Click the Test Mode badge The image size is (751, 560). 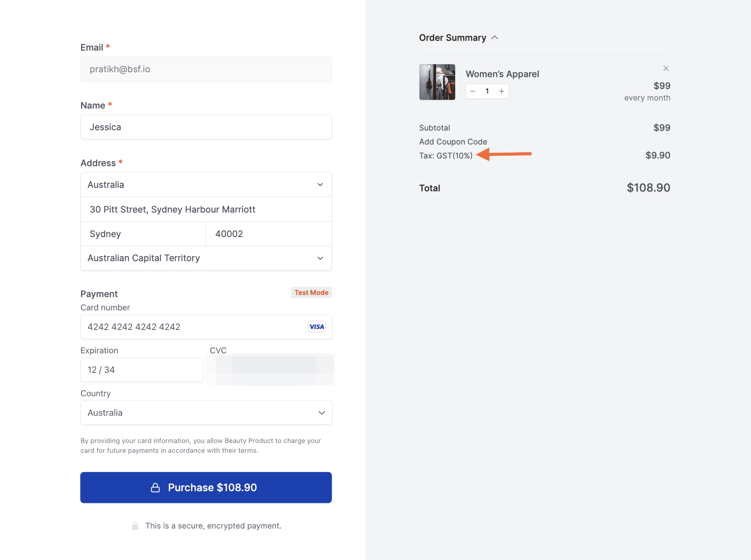(311, 292)
